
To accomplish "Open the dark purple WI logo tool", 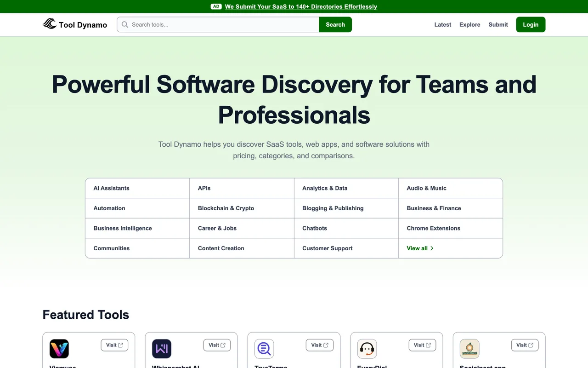I will pos(162,349).
